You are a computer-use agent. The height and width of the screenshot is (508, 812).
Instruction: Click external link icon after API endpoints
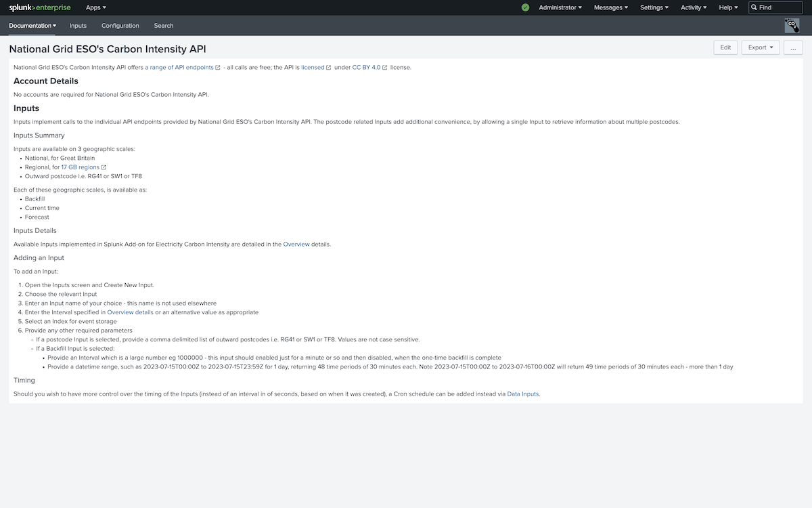[x=218, y=68]
